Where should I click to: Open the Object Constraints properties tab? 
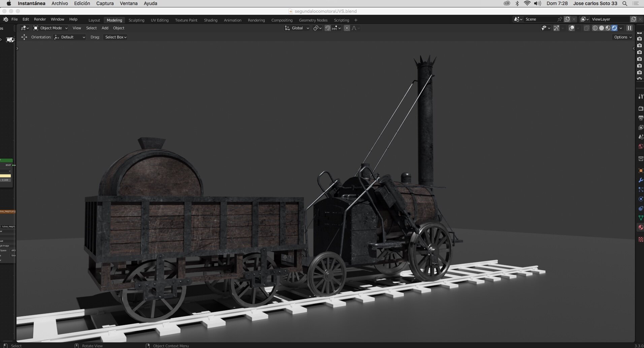pyautogui.click(x=641, y=208)
